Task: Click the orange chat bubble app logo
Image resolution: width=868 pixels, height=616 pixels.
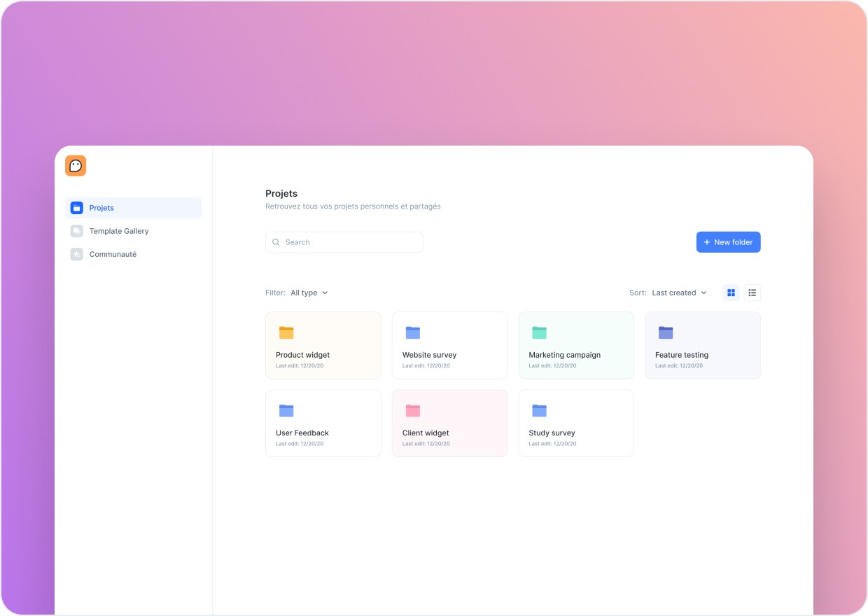Action: coord(76,166)
